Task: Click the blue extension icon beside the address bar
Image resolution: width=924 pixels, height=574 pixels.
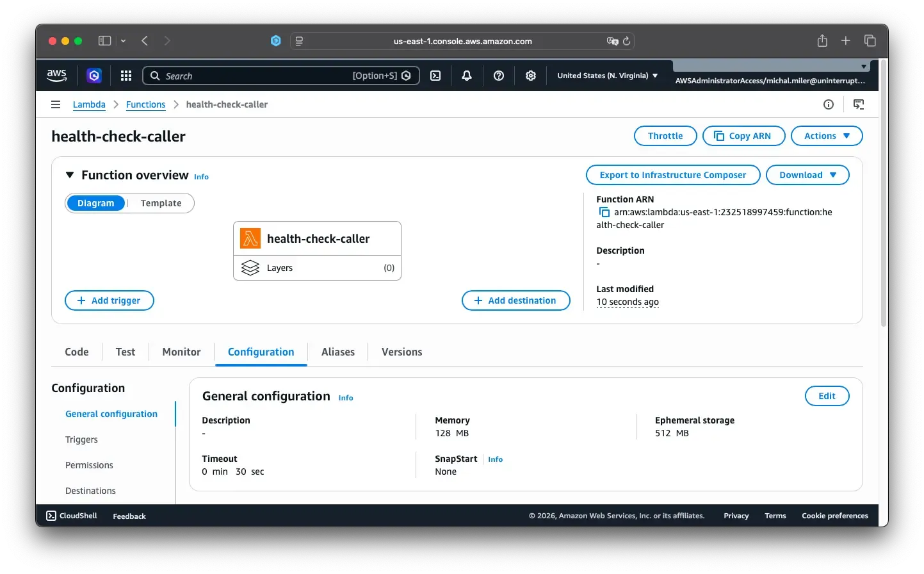Action: (x=276, y=41)
